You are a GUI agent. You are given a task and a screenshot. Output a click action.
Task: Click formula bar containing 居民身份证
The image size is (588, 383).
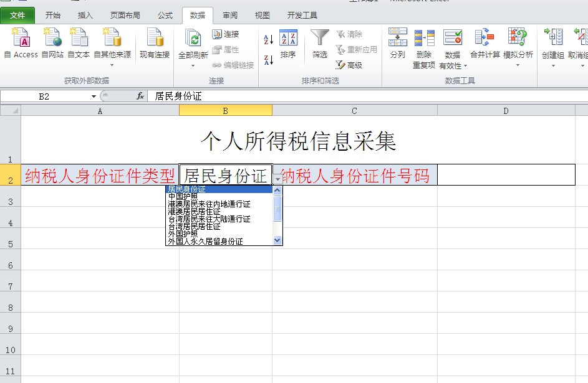pos(367,97)
